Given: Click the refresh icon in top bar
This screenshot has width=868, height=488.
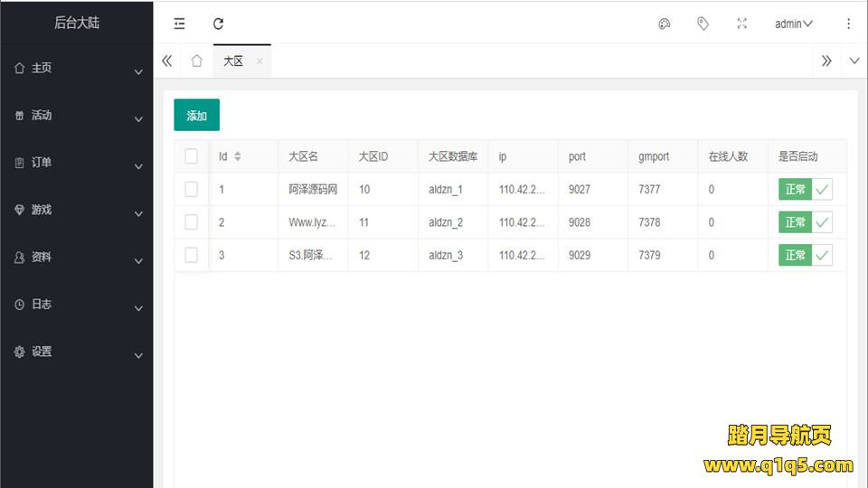Looking at the screenshot, I should pos(218,24).
